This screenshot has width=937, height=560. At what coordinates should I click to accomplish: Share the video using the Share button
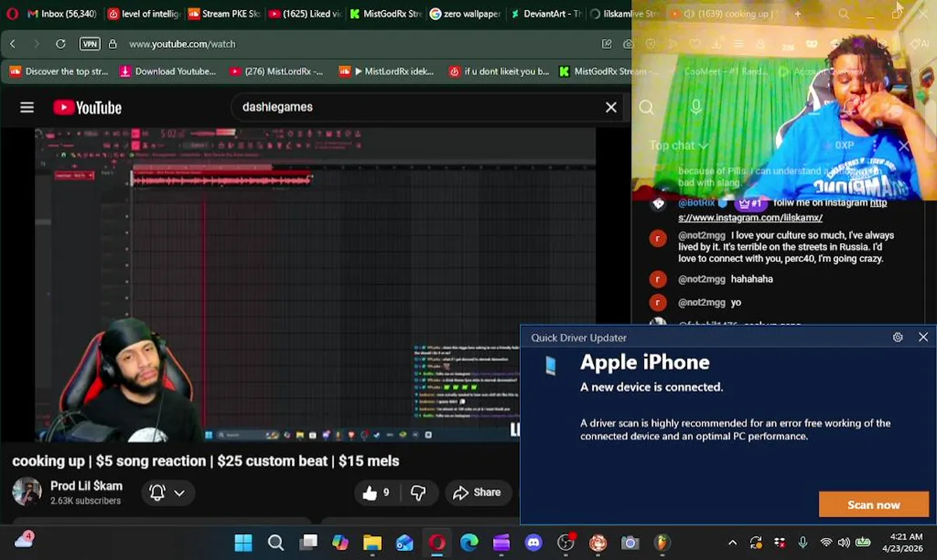click(477, 492)
